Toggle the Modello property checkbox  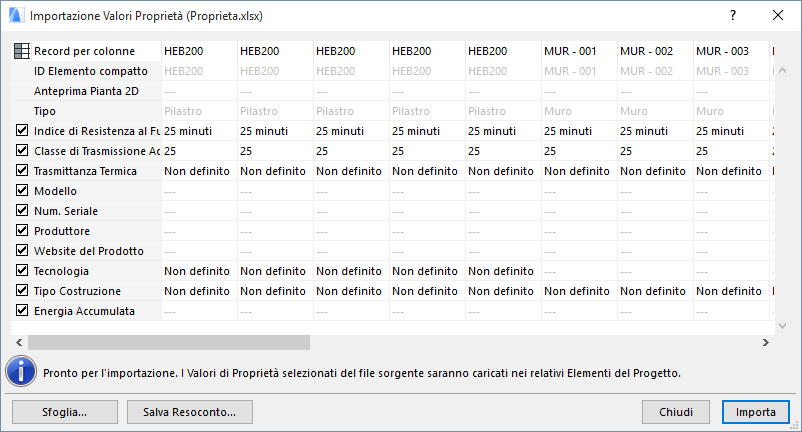point(22,191)
